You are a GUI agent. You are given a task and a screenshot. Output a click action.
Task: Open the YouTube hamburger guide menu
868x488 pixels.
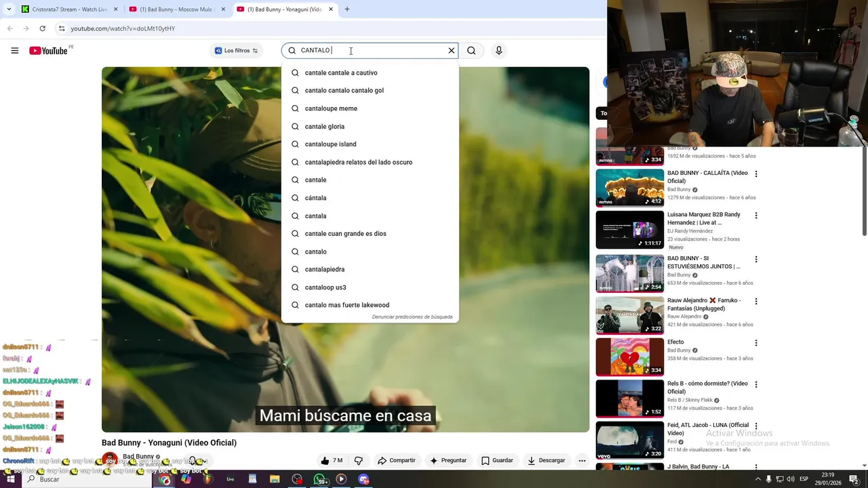click(14, 51)
